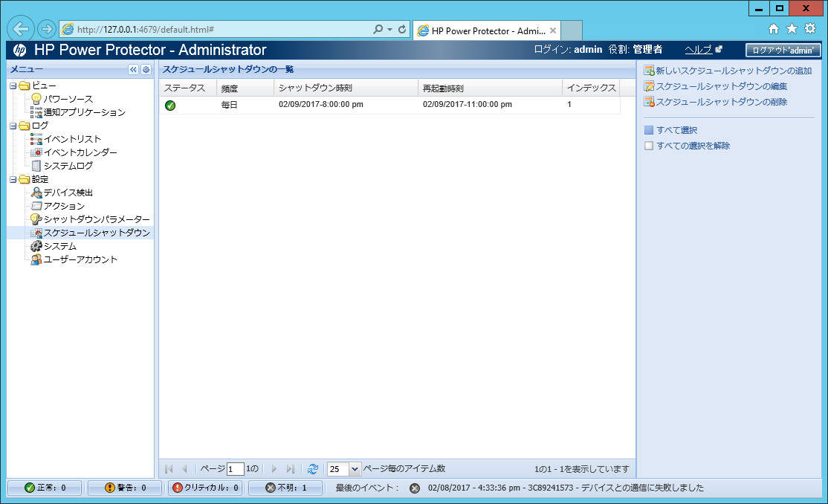Go to last page of the list

coord(290,468)
